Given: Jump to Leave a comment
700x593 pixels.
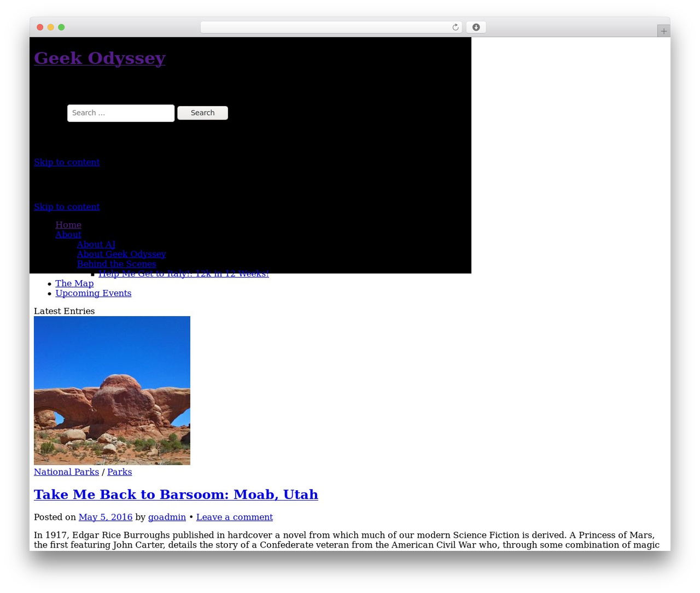Looking at the screenshot, I should click(x=235, y=518).
